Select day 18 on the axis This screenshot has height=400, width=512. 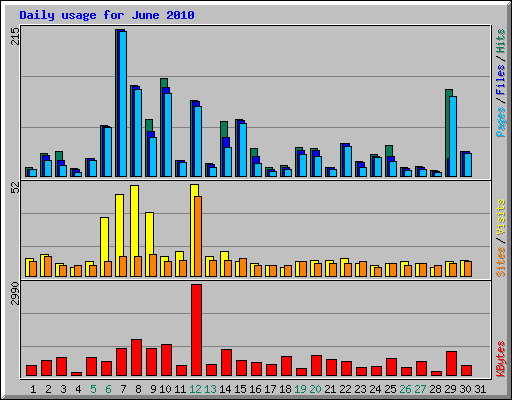[285, 389]
